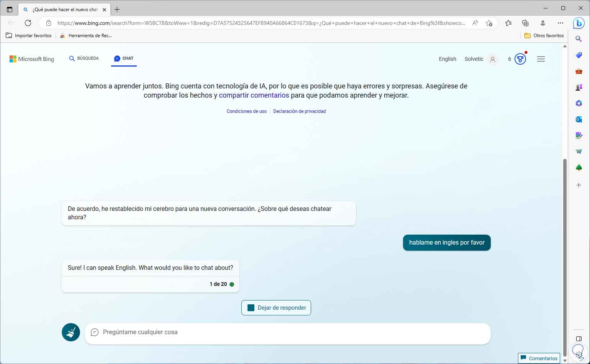View site information via the lock icon
This screenshot has height=364, width=590.
pyautogui.click(x=49, y=23)
